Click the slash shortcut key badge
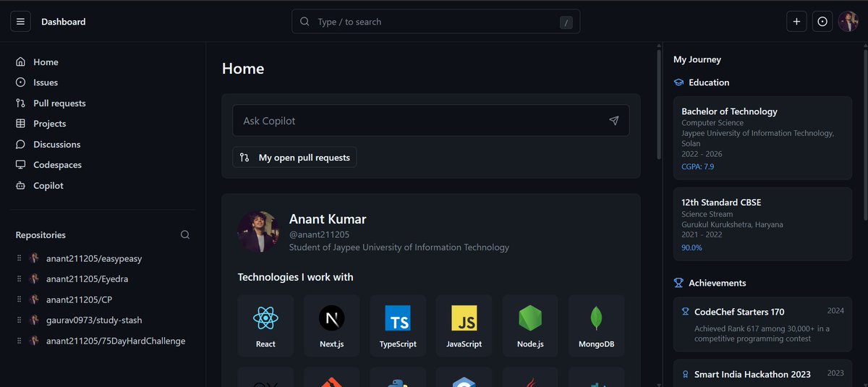 click(566, 22)
